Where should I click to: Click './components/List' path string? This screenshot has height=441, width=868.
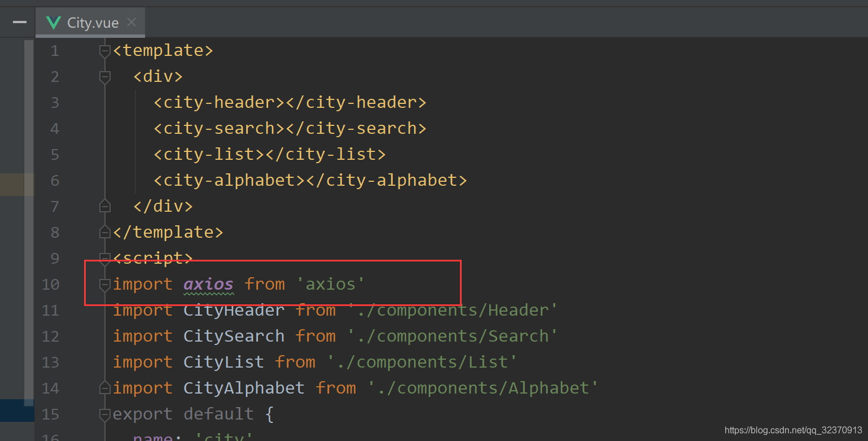point(422,362)
